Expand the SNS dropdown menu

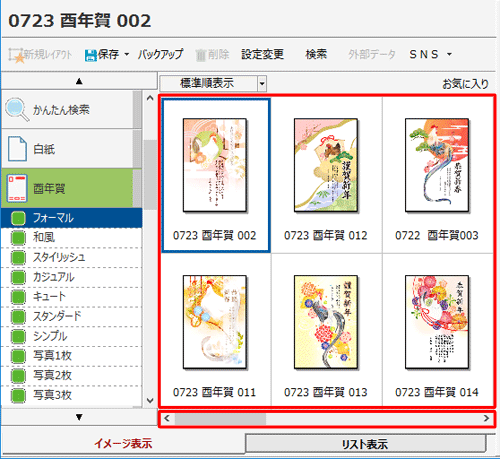449,54
